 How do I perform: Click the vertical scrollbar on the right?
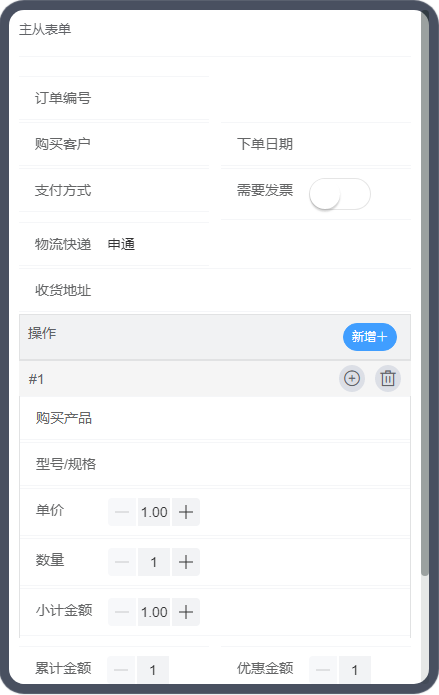pyautogui.click(x=425, y=293)
